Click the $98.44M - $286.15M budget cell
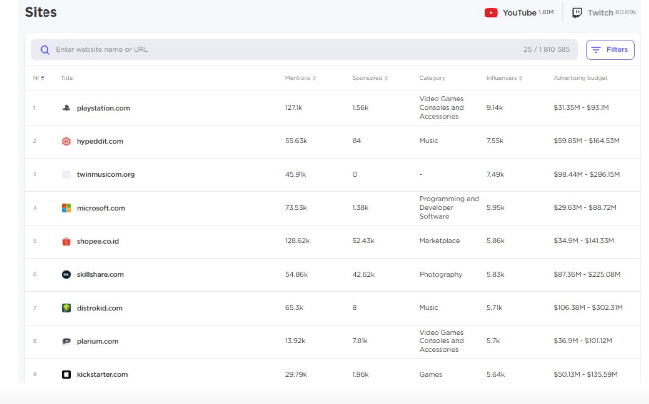The height and width of the screenshot is (404, 649). tap(587, 174)
